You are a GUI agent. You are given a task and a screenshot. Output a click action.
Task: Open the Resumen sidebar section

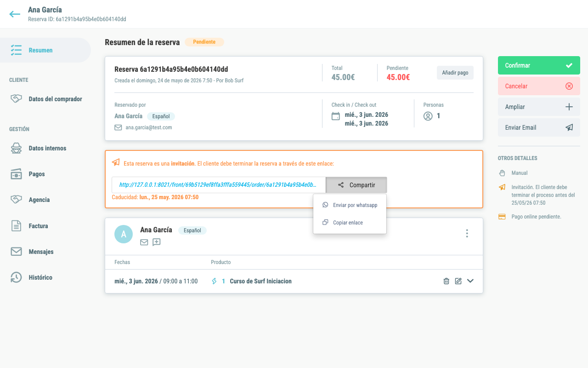45,50
